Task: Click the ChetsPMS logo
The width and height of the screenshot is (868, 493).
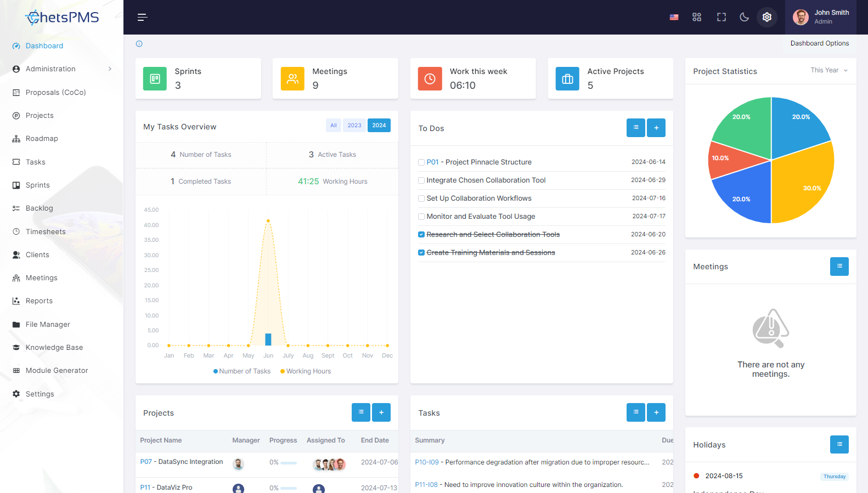Action: (62, 18)
